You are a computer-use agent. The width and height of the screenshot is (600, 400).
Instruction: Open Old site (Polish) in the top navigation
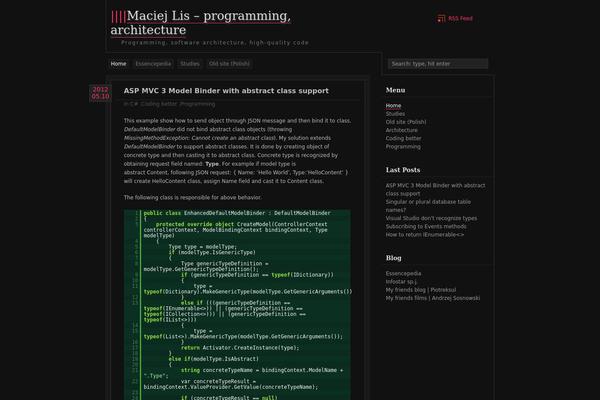pyautogui.click(x=229, y=64)
